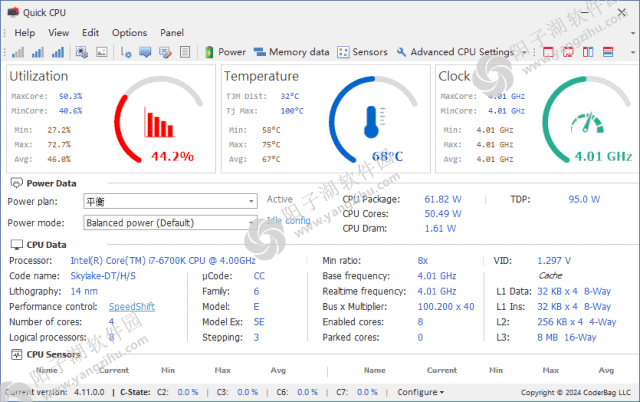
Task: Click the picture image toolbar icon
Action: click(x=102, y=52)
